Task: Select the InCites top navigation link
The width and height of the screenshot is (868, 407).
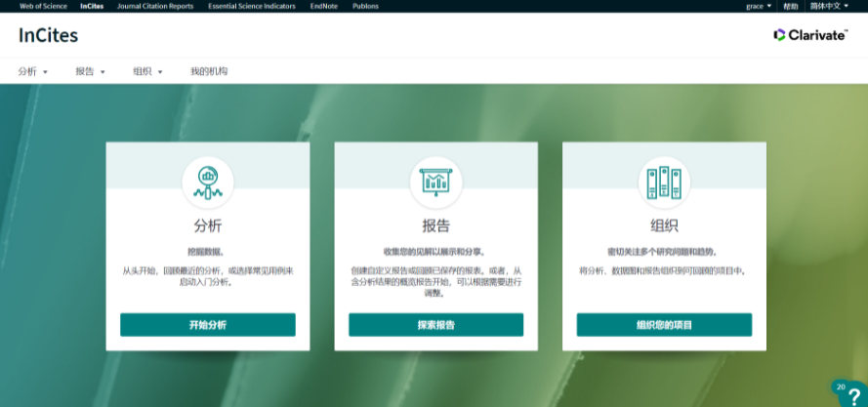Action: click(x=92, y=6)
